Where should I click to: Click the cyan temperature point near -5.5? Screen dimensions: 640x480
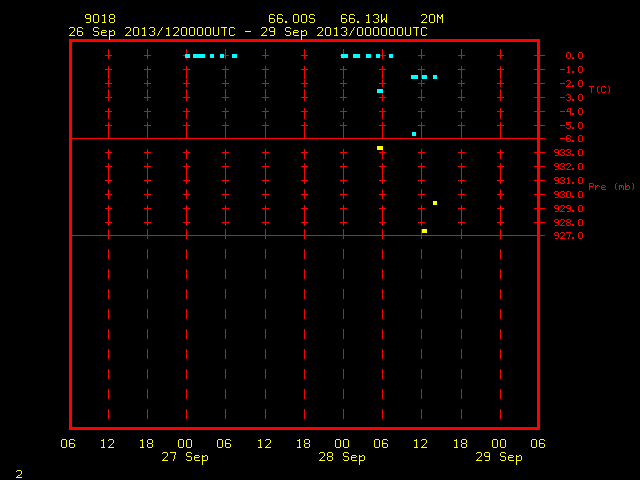point(414,134)
